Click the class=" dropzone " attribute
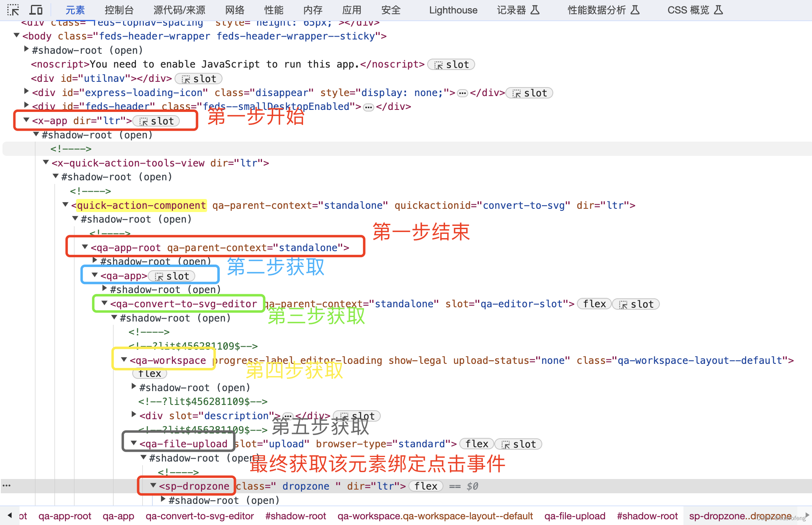The width and height of the screenshot is (812, 525). coord(288,486)
